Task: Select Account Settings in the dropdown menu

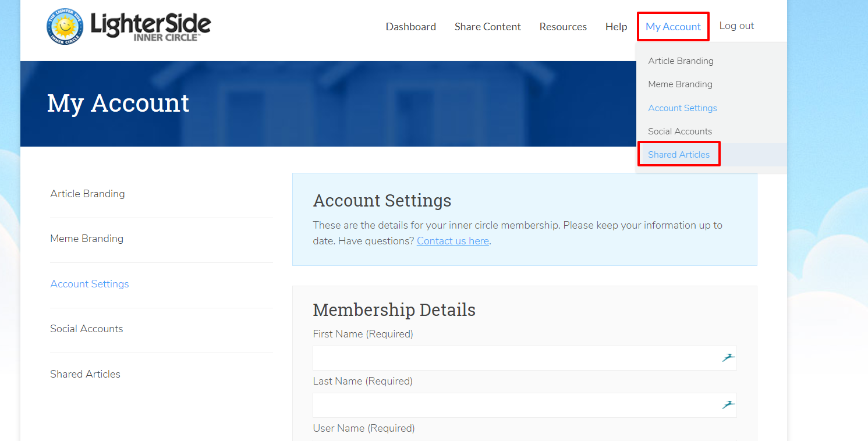Action: click(x=682, y=108)
